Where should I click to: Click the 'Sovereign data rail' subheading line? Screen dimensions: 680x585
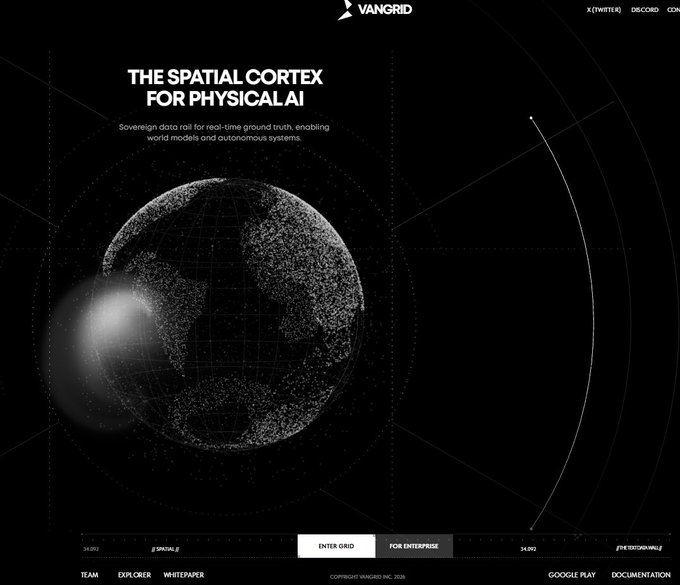tap(224, 127)
